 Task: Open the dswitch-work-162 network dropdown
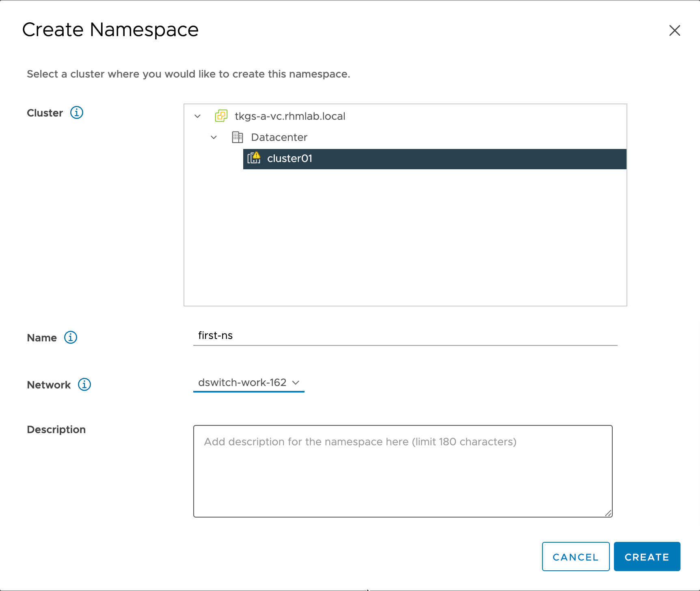click(249, 383)
